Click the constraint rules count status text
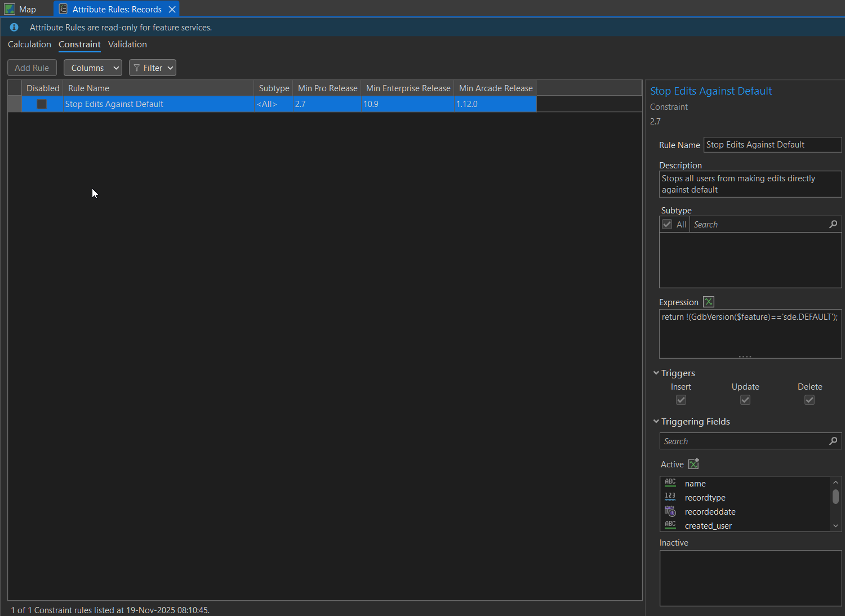This screenshot has height=616, width=845. click(x=110, y=610)
